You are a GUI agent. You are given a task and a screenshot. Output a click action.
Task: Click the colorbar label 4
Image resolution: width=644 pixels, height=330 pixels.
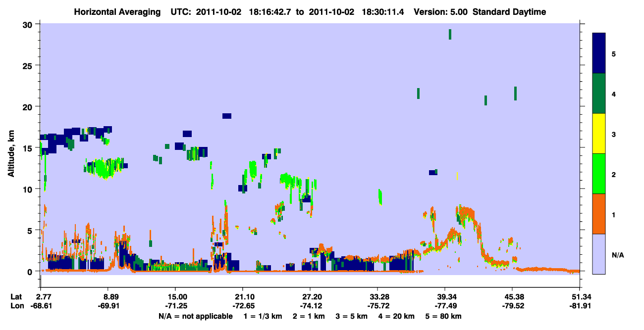point(614,94)
